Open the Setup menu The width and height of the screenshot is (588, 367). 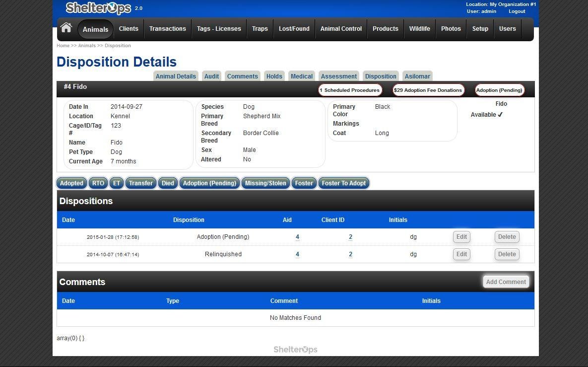tap(480, 28)
